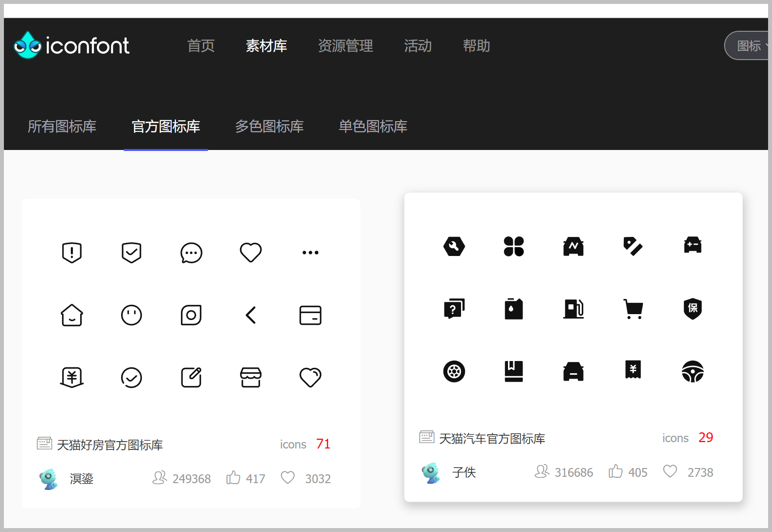
Task: Select the oil canister drop icon
Action: tap(514, 309)
